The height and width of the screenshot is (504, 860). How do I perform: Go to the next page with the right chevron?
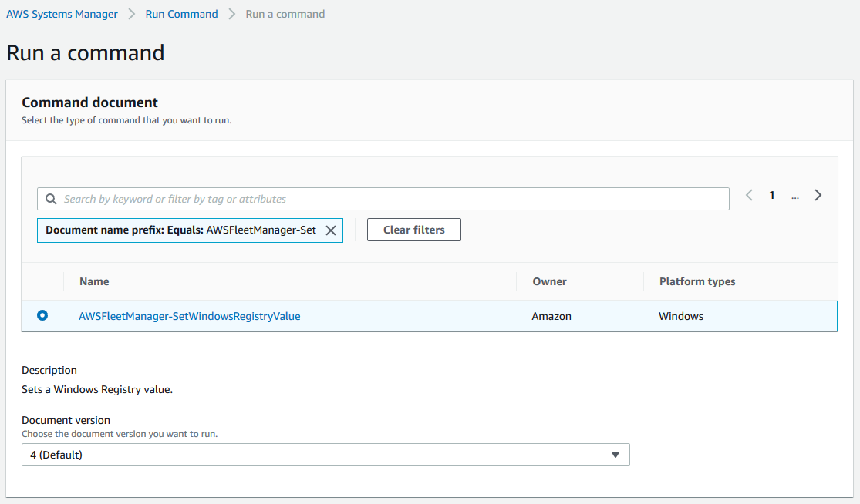(x=818, y=195)
